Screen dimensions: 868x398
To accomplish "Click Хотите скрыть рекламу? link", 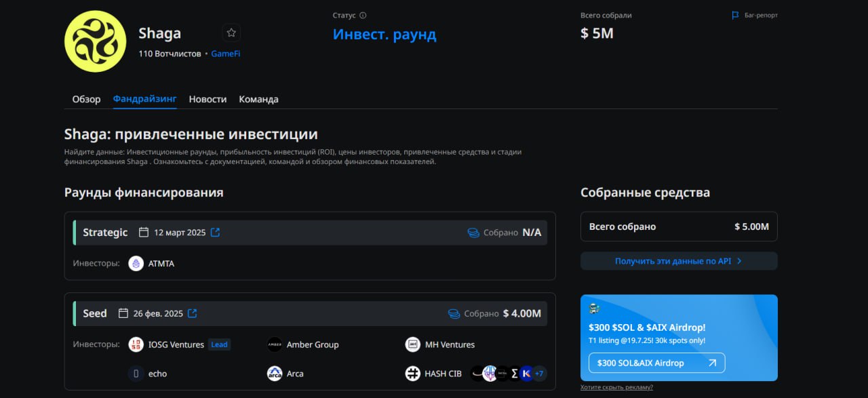I will click(x=617, y=387).
